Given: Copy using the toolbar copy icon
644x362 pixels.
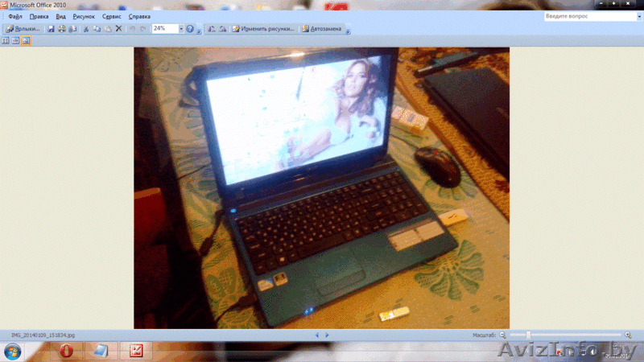Looking at the screenshot, I should tap(97, 29).
